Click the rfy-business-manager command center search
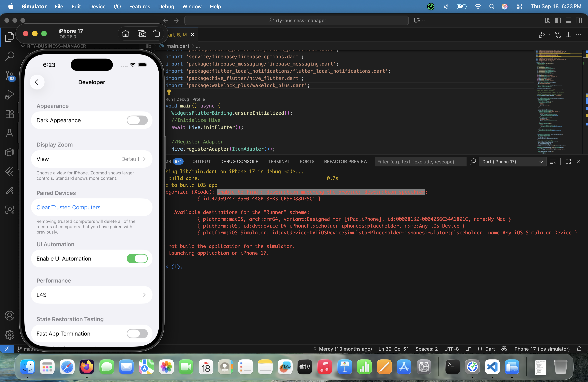 [x=296, y=21]
